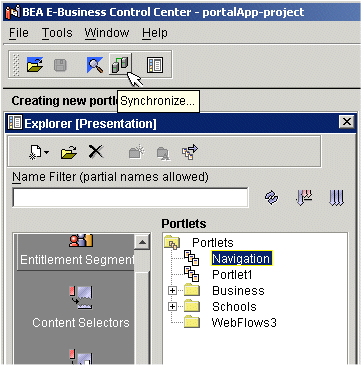Click the grayed new-folder sparkle icon
Screen dimensions: 361x365
tap(137, 152)
